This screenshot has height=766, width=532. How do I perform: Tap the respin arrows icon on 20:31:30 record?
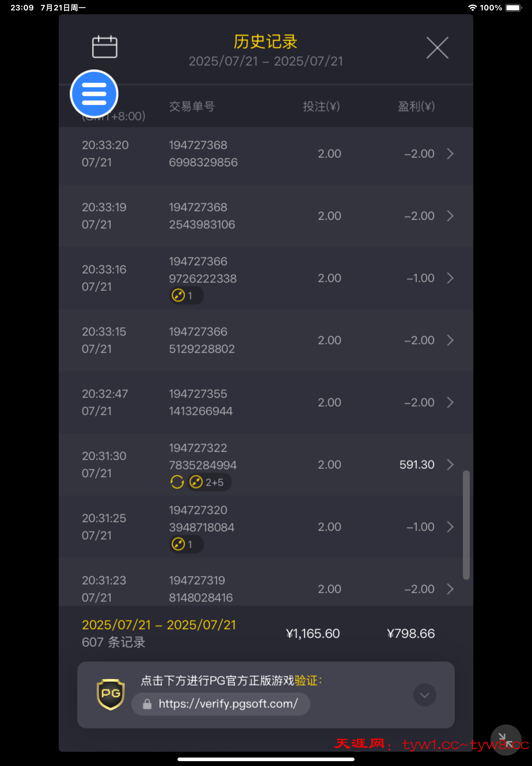(177, 482)
